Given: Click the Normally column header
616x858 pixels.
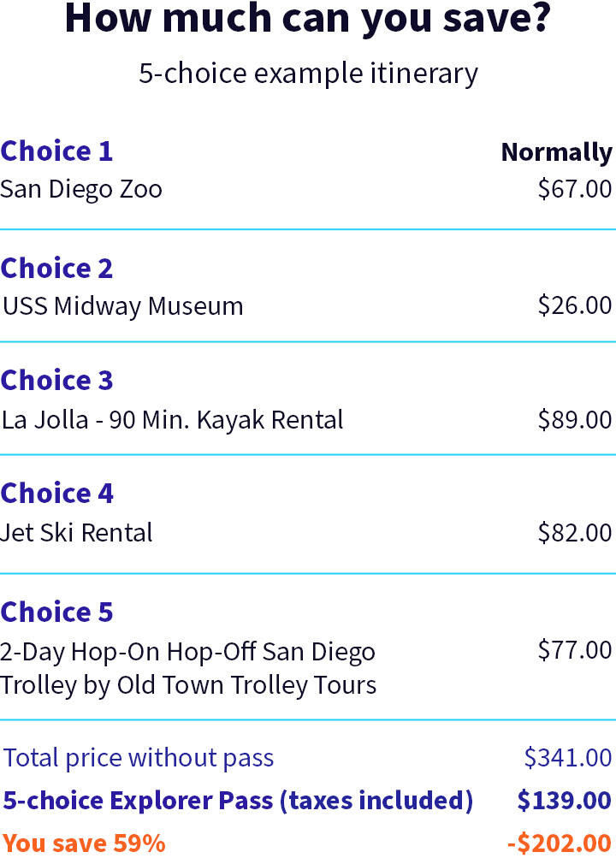Looking at the screenshot, I should [x=556, y=152].
